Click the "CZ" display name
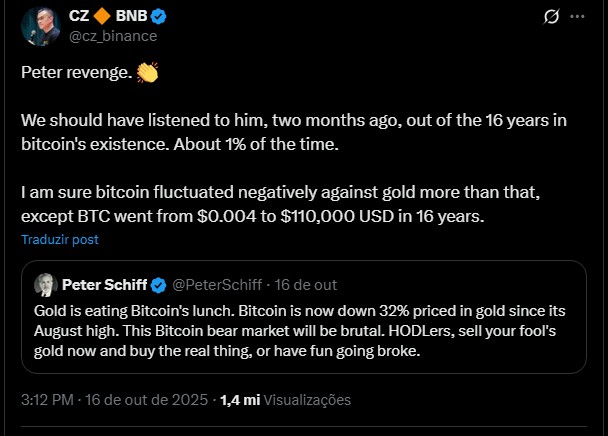Viewport: 608px width, 436px height. [x=77, y=16]
